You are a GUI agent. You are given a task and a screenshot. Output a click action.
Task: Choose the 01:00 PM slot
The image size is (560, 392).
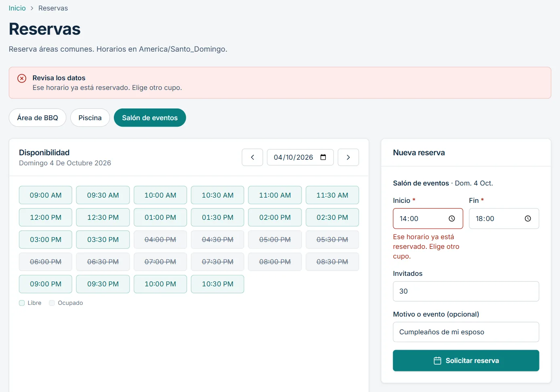160,217
